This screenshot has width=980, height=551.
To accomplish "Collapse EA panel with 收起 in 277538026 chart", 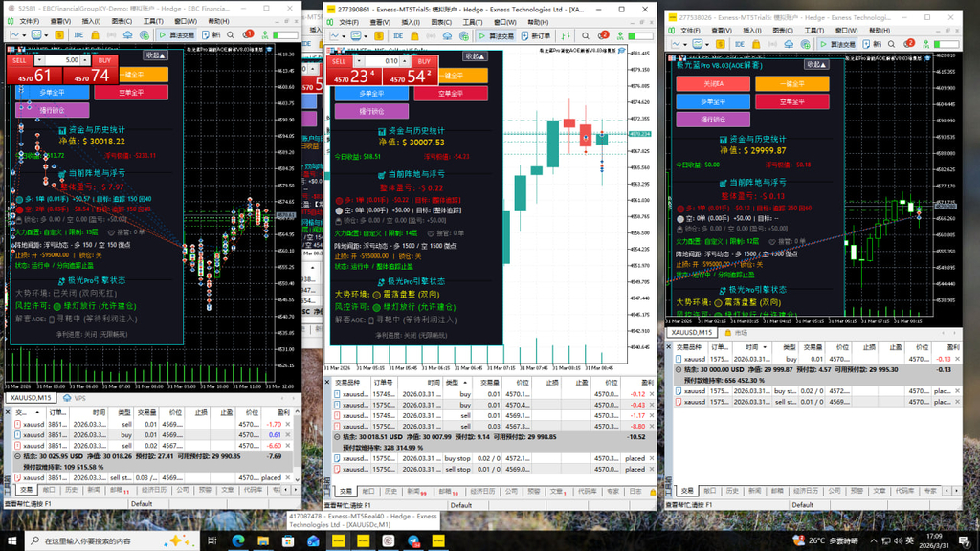I will (x=816, y=64).
